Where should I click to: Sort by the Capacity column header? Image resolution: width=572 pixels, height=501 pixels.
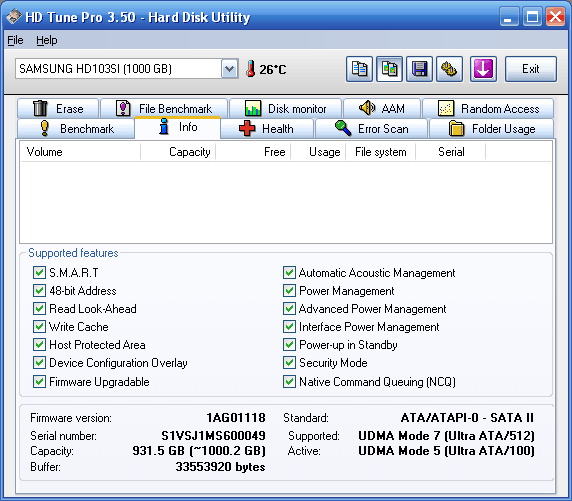[178, 152]
